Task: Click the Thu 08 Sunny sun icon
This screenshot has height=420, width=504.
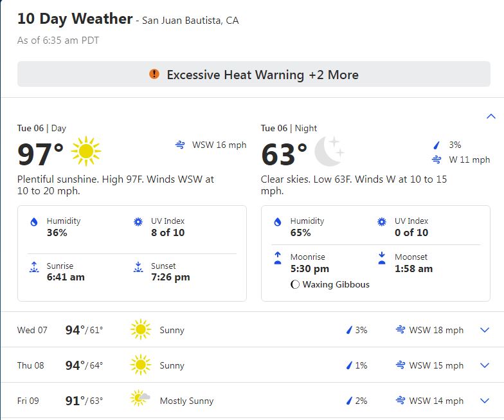Action: point(140,365)
